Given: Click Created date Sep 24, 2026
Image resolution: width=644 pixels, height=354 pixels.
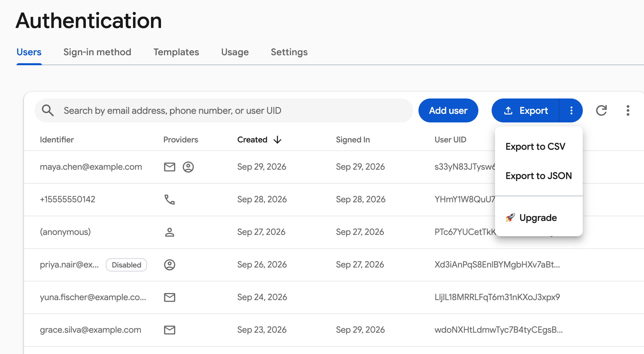Looking at the screenshot, I should (x=262, y=297).
